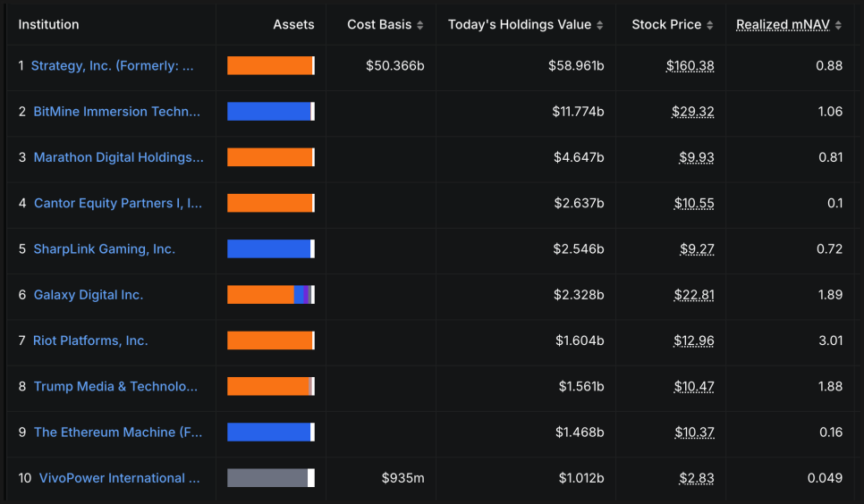The width and height of the screenshot is (864, 504).
Task: Sort by Cost Basis column arrows
Action: pyautogui.click(x=420, y=25)
